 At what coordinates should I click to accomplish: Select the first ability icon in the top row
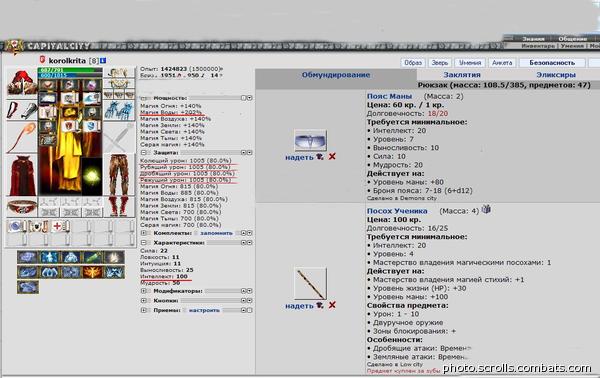(x=27, y=257)
